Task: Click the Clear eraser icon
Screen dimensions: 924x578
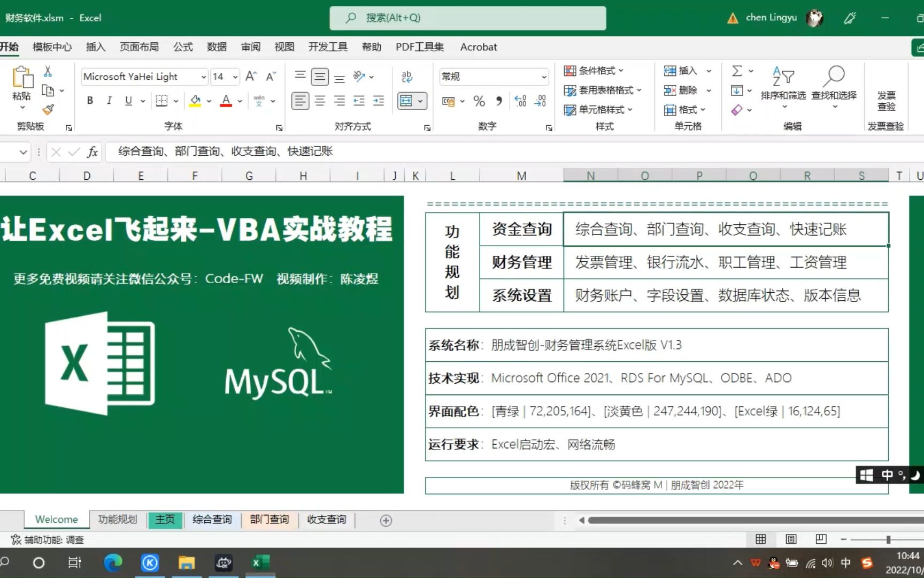Action: tap(737, 110)
